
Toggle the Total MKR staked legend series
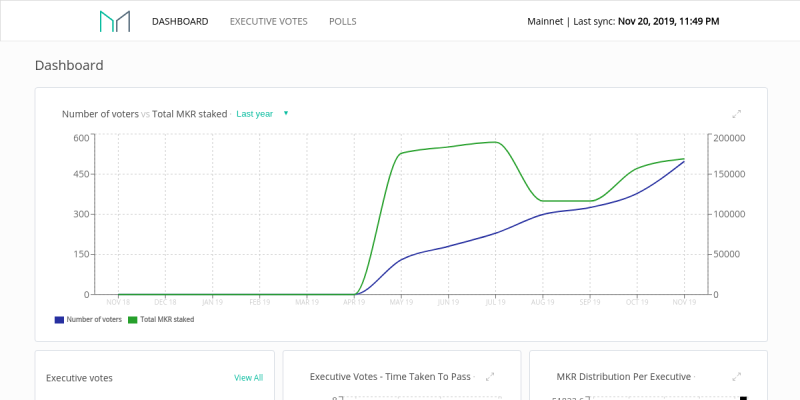pyautogui.click(x=161, y=320)
